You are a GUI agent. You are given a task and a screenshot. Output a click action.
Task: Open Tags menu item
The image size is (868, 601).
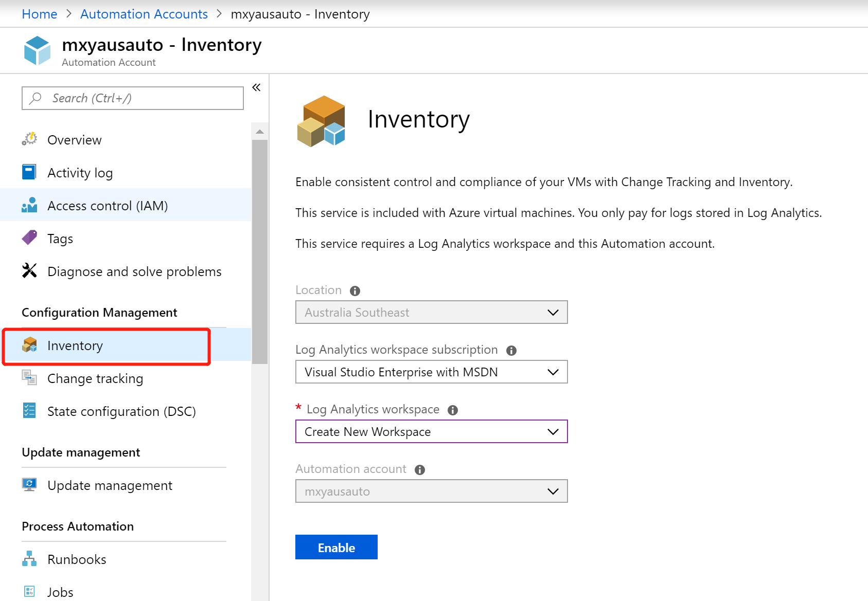pyautogui.click(x=126, y=239)
